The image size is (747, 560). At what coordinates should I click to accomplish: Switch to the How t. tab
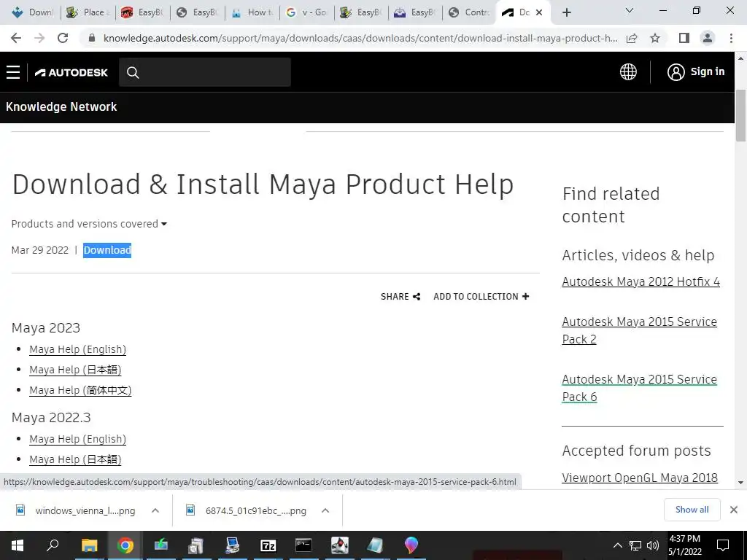(x=252, y=12)
